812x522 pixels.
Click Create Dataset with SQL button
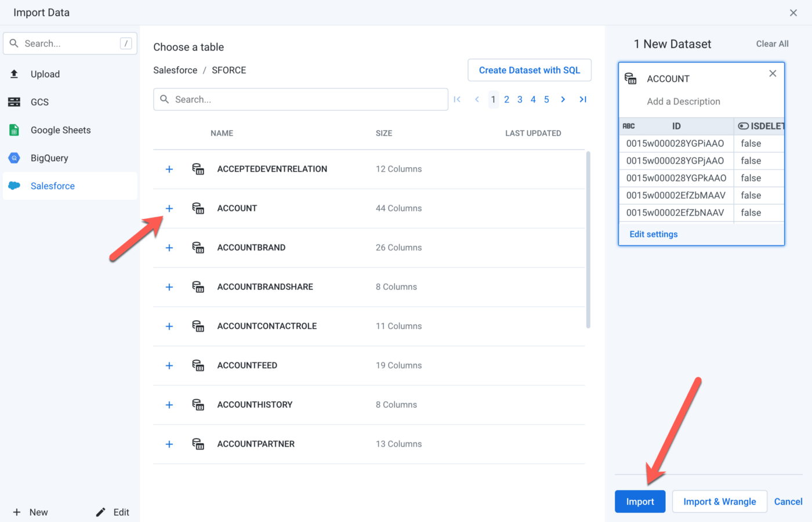tap(530, 70)
